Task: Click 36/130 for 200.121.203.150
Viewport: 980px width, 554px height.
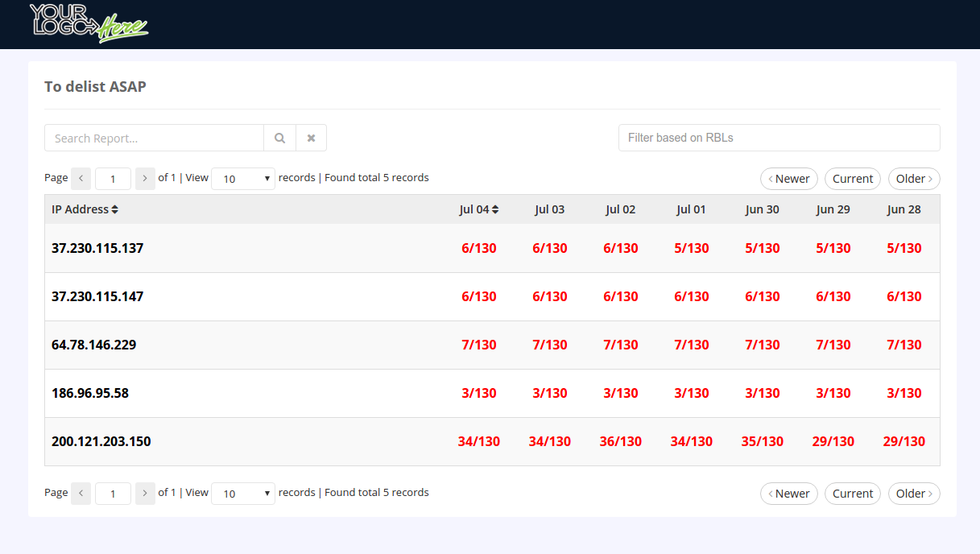Action: pos(621,441)
